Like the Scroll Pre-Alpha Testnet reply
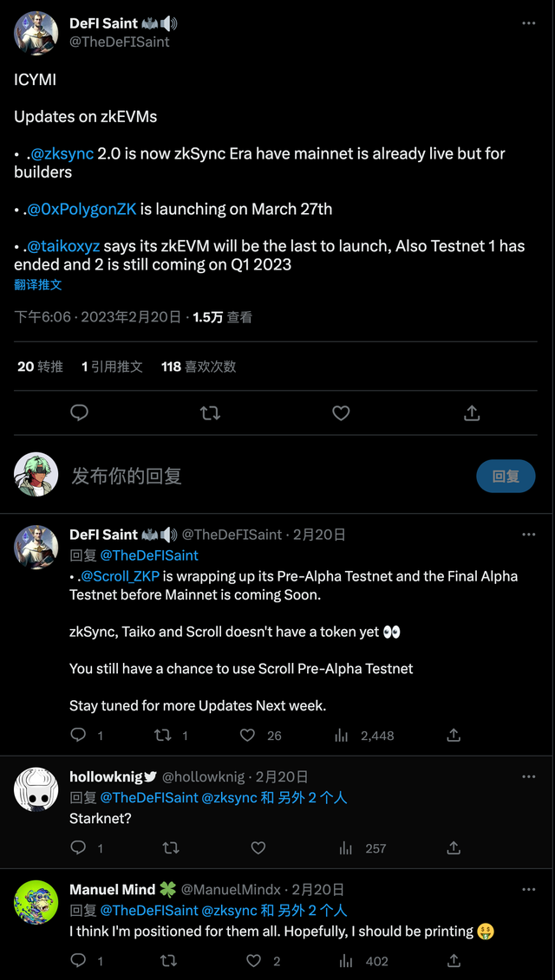This screenshot has width=555, height=980. point(248,736)
